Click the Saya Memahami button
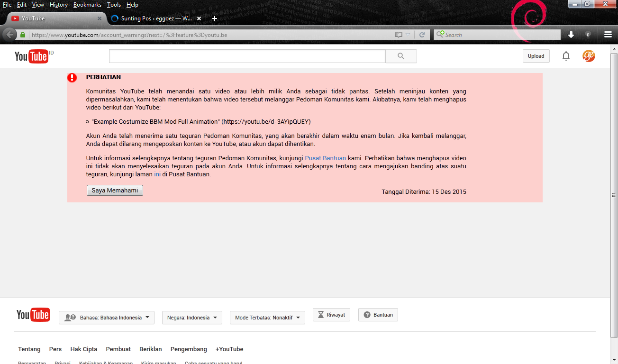 click(115, 191)
